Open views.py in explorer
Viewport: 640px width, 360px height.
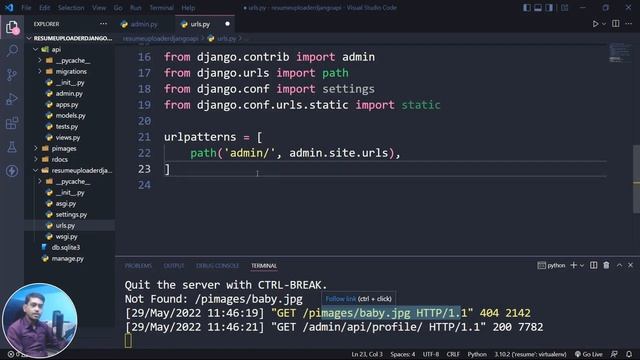[69, 138]
